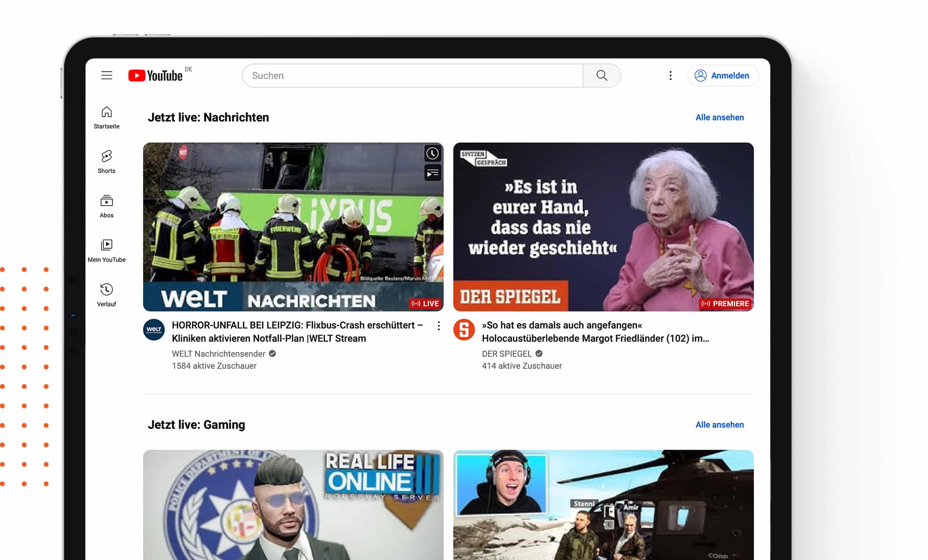The width and height of the screenshot is (928, 560).
Task: Click '414 aktive Zuschauer' text
Action: click(x=522, y=366)
